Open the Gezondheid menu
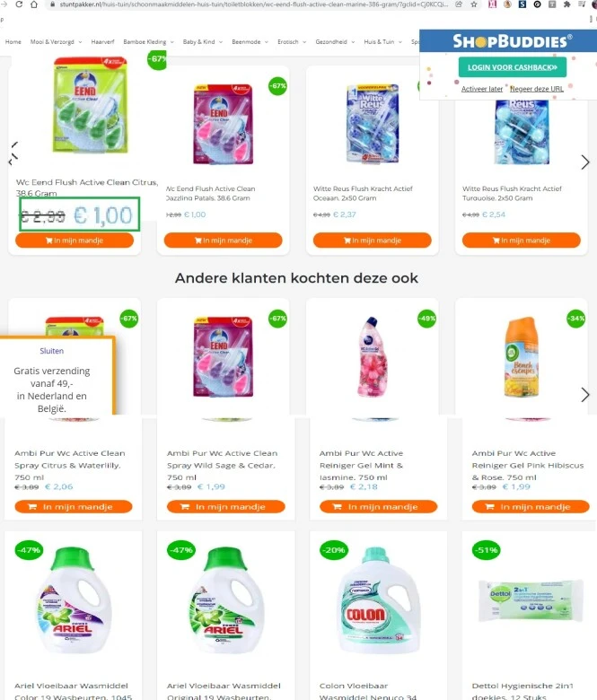This screenshot has width=597, height=700. pos(335,42)
